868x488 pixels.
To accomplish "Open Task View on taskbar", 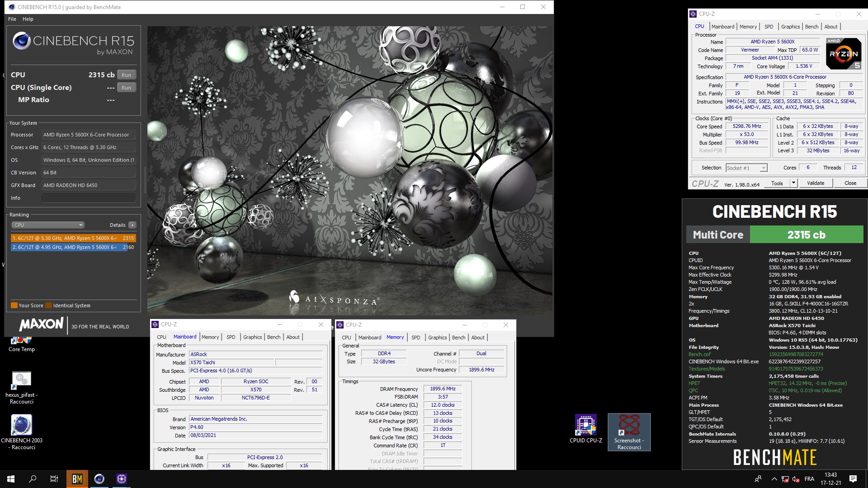I will click(x=54, y=479).
